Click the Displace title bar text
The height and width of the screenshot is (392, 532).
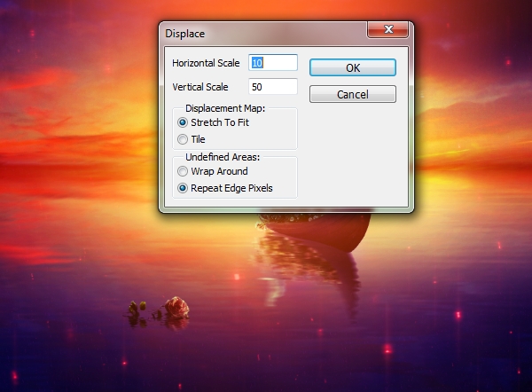coord(185,34)
